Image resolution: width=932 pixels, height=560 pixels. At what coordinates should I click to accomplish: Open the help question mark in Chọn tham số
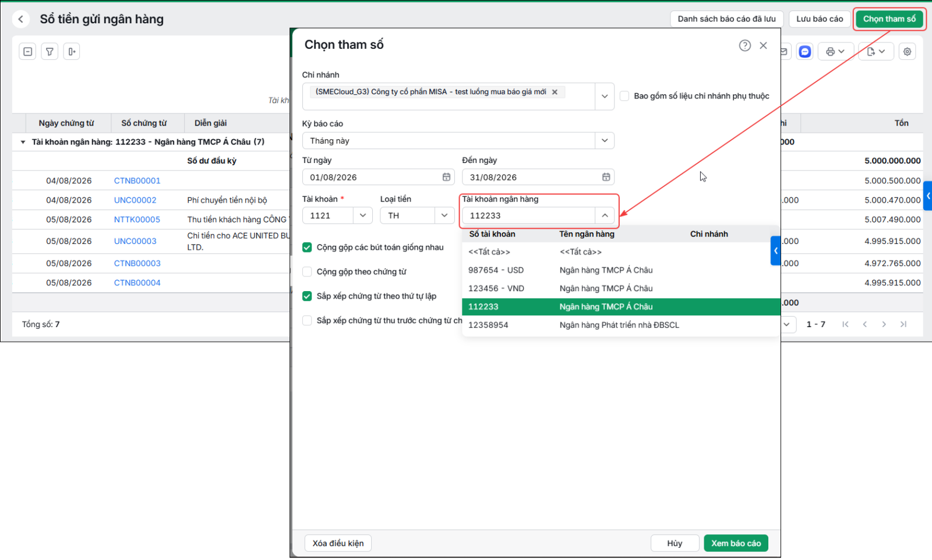(x=745, y=45)
